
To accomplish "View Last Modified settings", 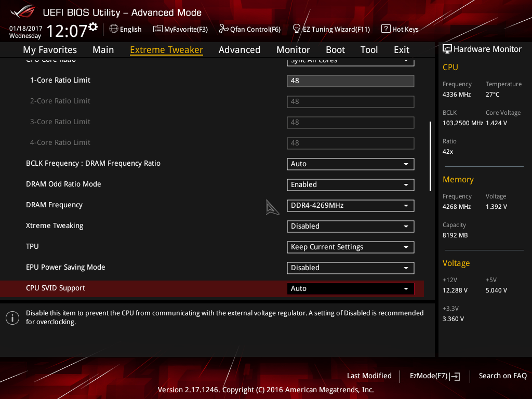I will (x=369, y=376).
